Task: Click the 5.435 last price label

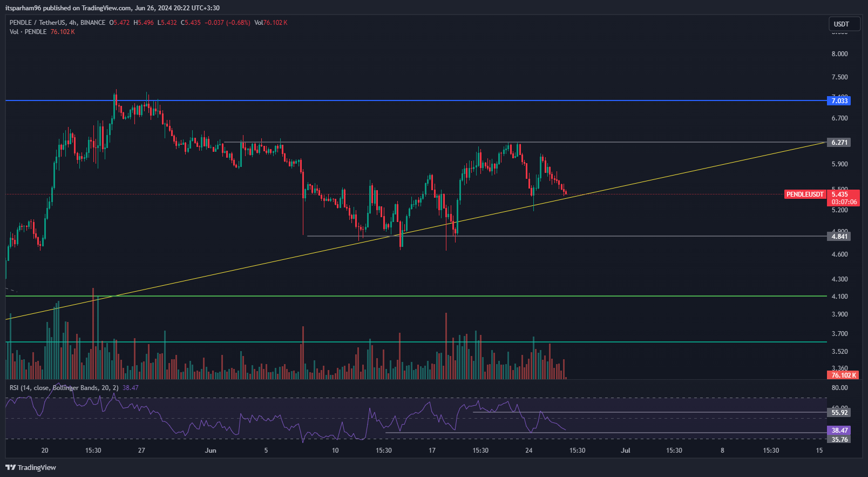Action: click(840, 194)
